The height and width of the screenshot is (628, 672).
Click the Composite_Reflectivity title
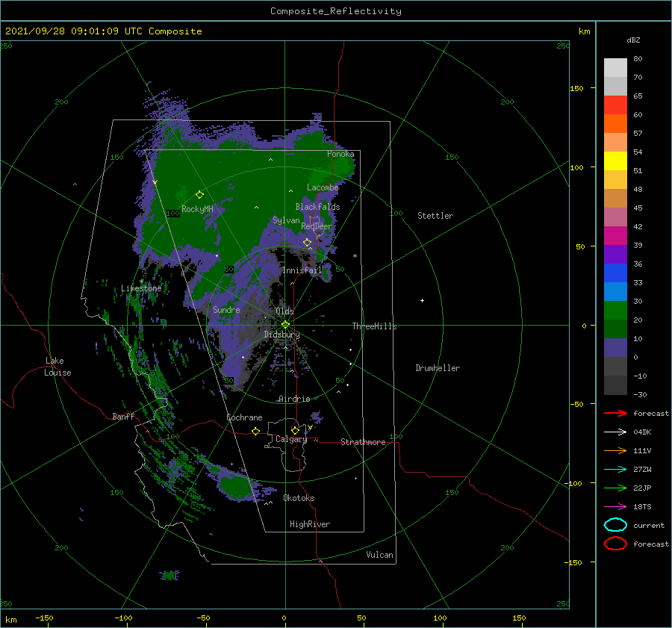coord(335,11)
